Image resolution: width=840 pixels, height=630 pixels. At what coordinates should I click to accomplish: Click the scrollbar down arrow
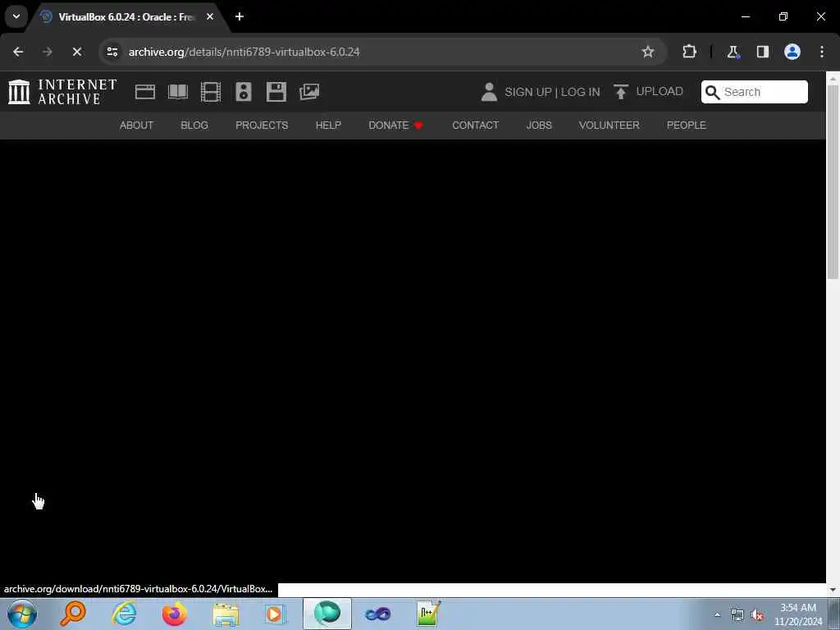(833, 590)
